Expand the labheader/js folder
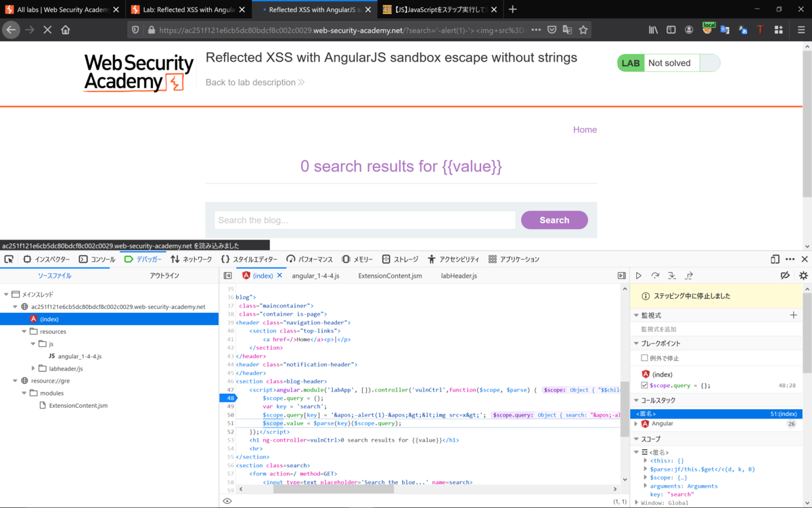The image size is (812, 508). click(33, 368)
